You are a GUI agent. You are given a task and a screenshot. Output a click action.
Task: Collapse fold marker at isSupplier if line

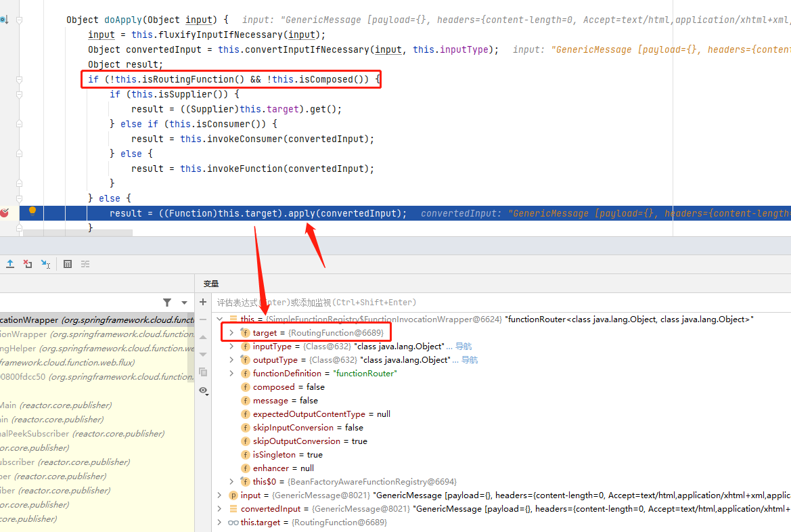coord(19,94)
